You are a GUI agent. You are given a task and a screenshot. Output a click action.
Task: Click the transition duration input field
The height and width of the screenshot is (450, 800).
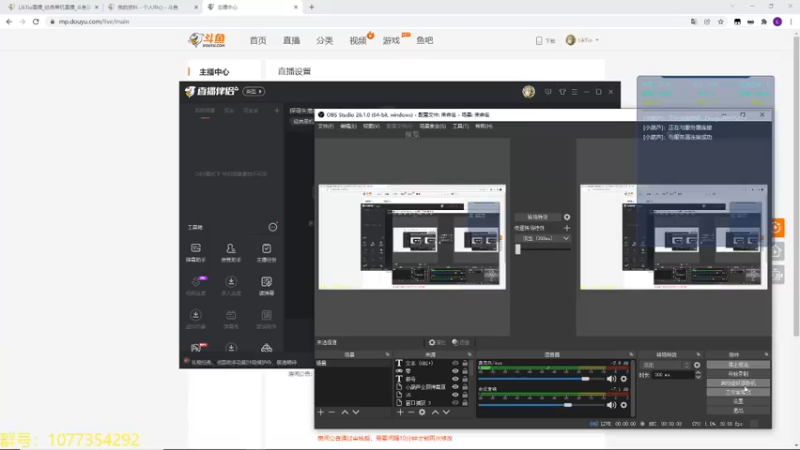pos(673,375)
